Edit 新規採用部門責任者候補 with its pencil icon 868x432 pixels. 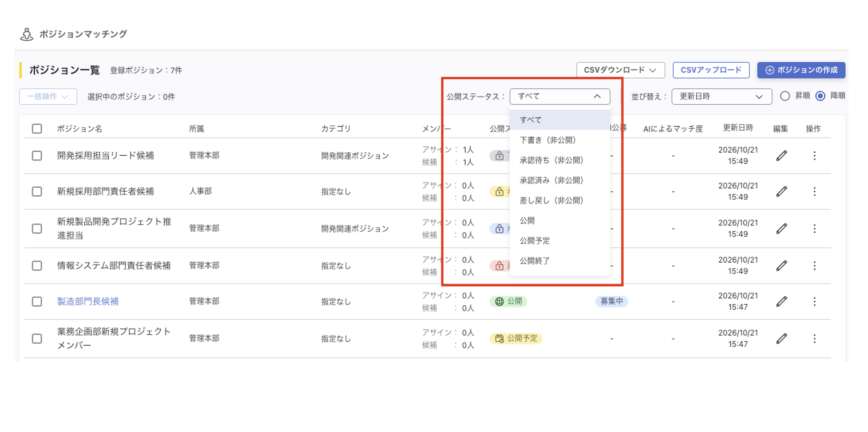pos(781,192)
